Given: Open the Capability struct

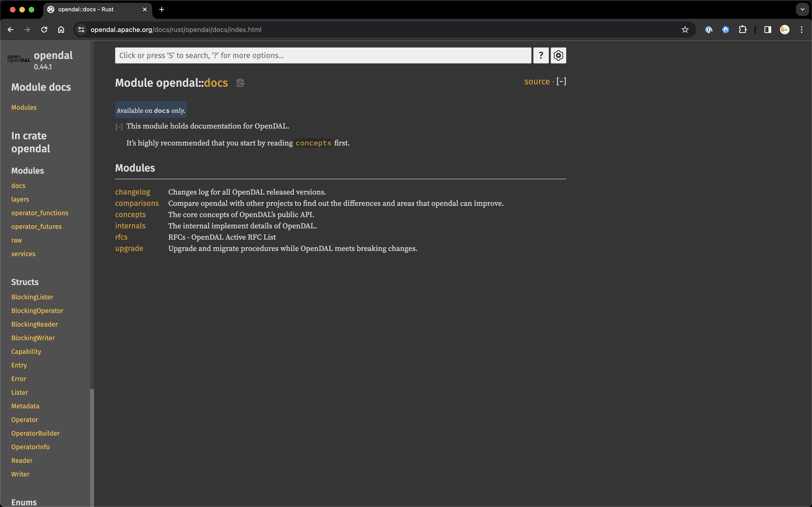Looking at the screenshot, I should (x=26, y=351).
